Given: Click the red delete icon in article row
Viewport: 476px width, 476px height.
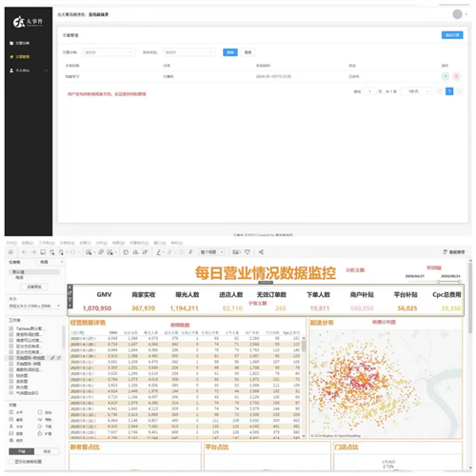Looking at the screenshot, I should (x=456, y=76).
